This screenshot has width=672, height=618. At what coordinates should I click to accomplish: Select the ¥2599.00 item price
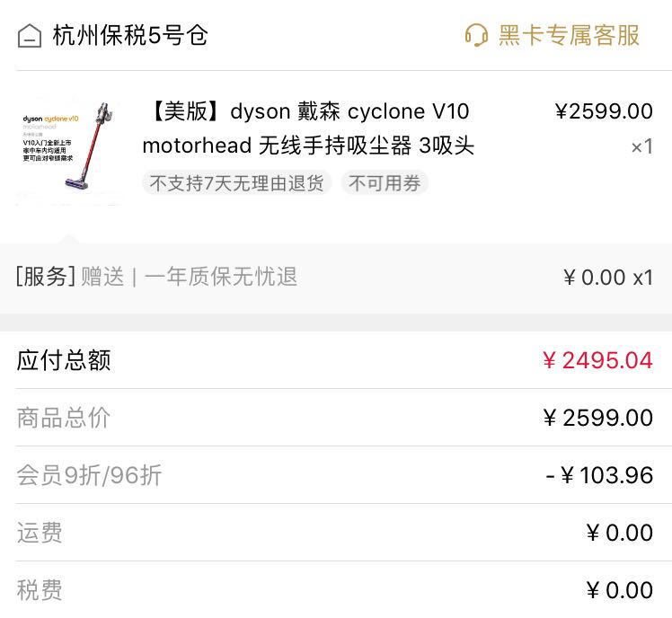tap(604, 111)
